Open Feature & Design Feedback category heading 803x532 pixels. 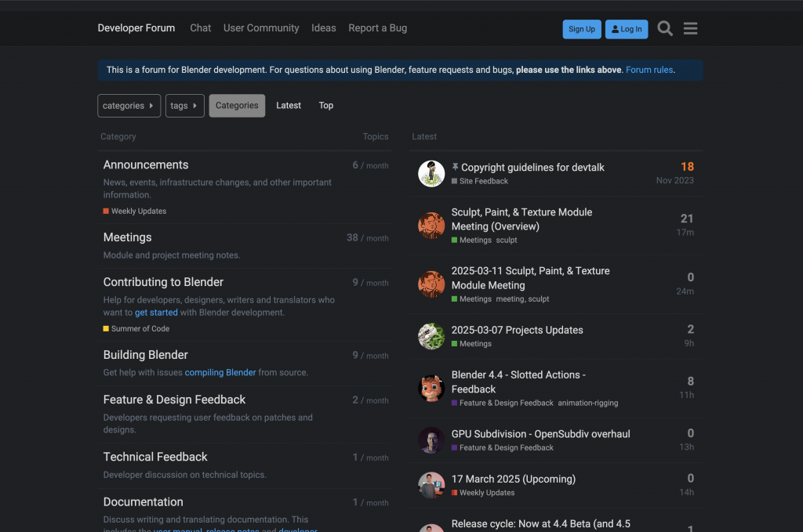174,400
